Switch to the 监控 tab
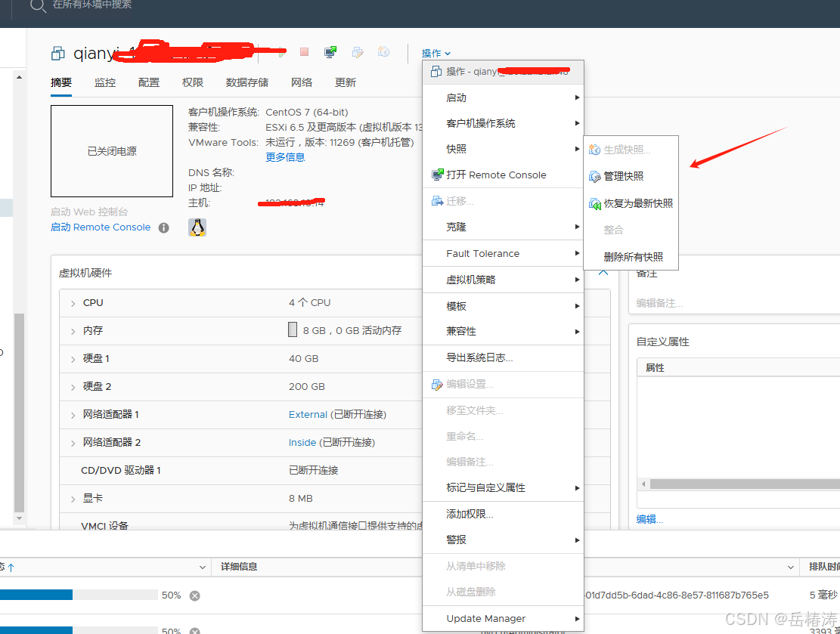This screenshot has width=840, height=634. click(x=105, y=82)
